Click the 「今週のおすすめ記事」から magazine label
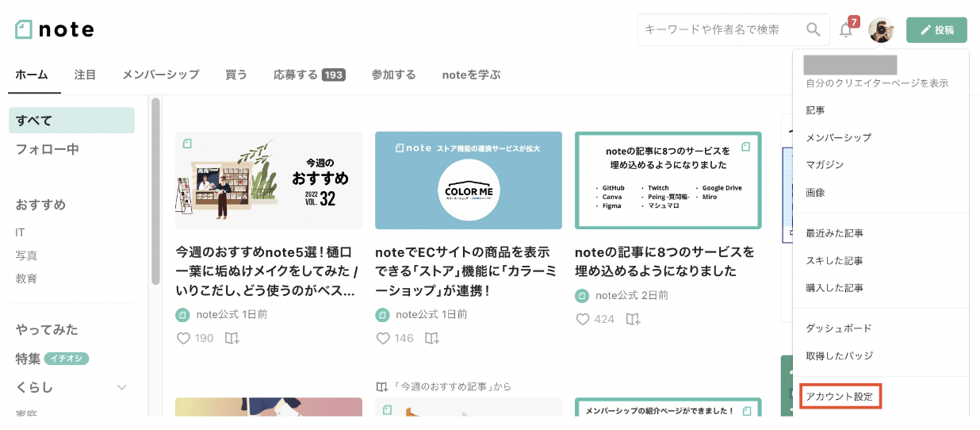Screen dimensions: 980x430 tap(443, 386)
